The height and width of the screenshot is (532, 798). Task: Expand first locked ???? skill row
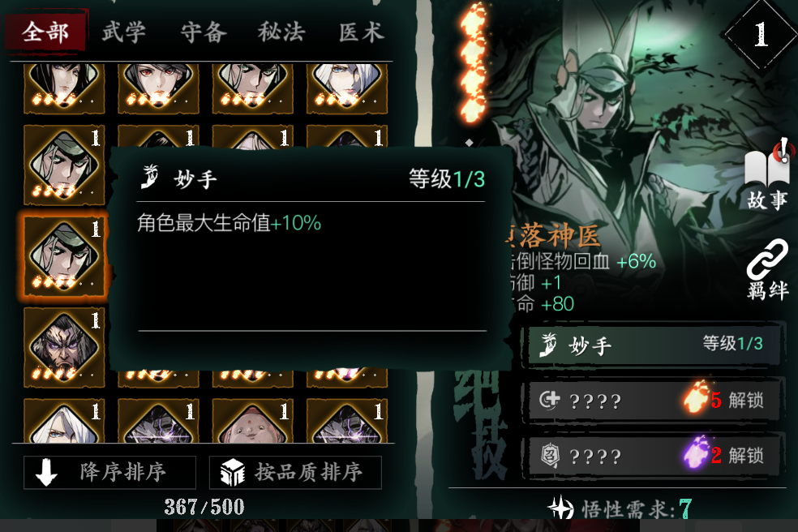point(654,400)
